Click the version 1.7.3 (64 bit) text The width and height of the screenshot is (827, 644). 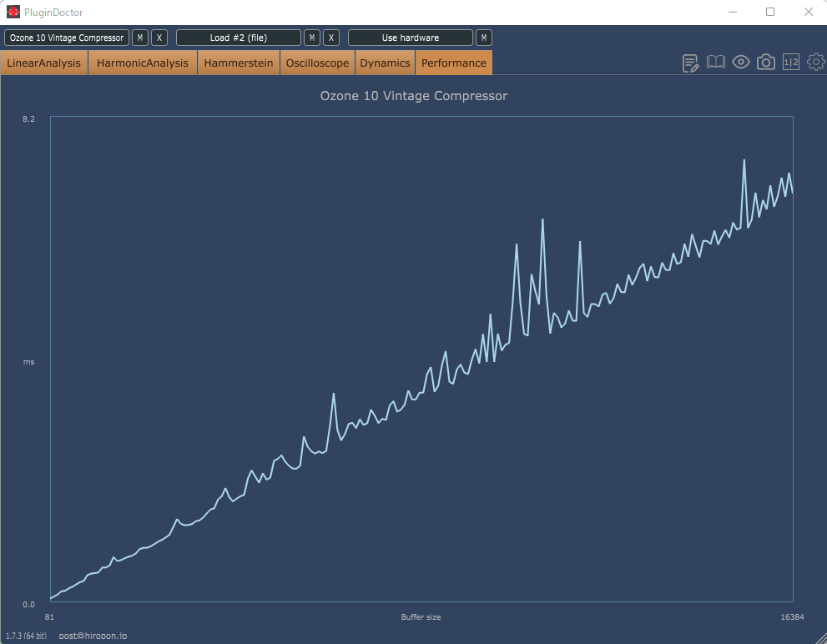point(27,636)
